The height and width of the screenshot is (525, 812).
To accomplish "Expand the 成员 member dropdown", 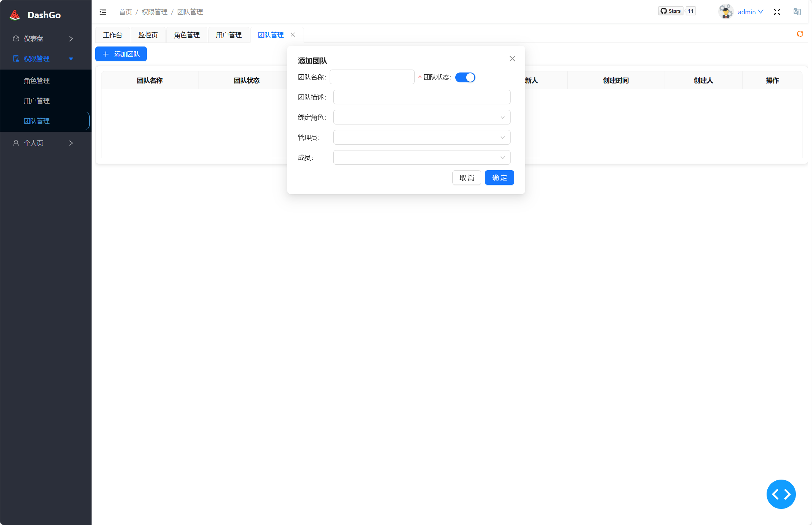I will 422,157.
